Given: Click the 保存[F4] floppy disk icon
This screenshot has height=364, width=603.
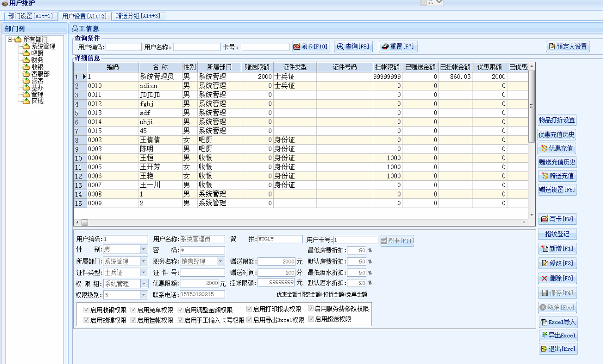Looking at the screenshot, I should click(x=544, y=293).
